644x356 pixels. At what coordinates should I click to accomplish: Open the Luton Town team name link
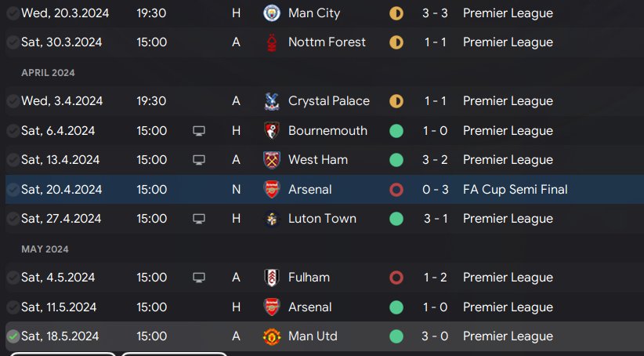pos(322,219)
